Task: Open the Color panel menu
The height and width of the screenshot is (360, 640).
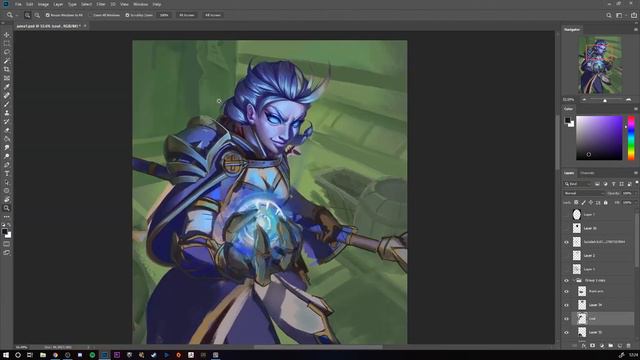Action: point(636,109)
